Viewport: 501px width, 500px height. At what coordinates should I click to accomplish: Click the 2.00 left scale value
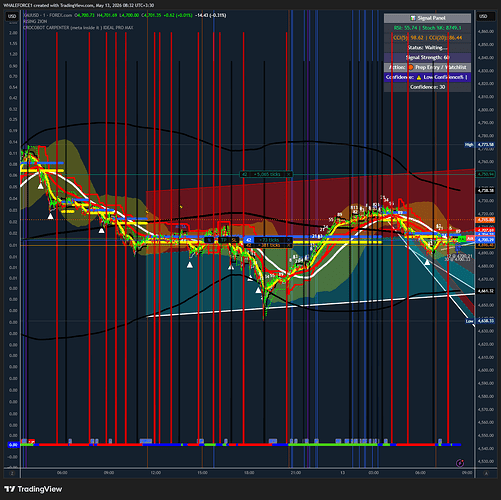(x=13, y=33)
